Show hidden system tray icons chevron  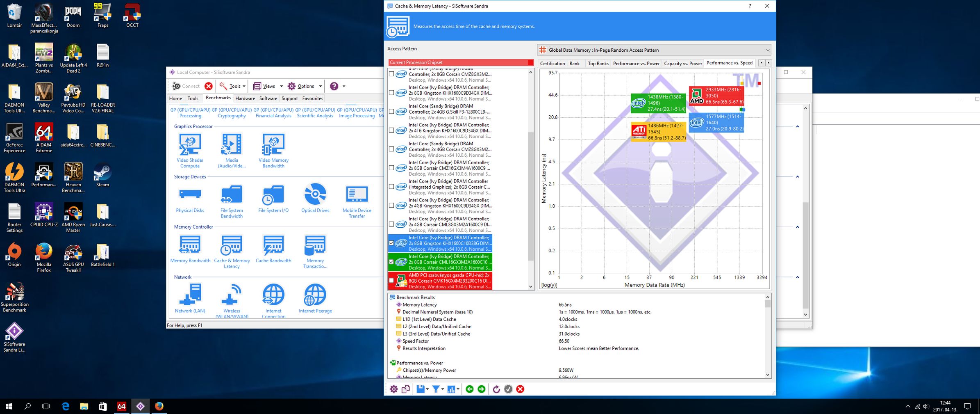[x=907, y=407]
